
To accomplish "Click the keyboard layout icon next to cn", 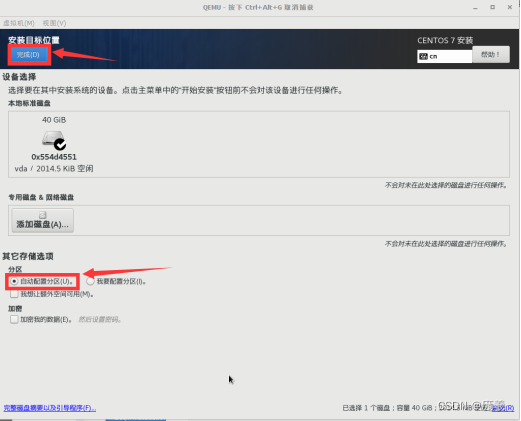I will click(x=423, y=56).
